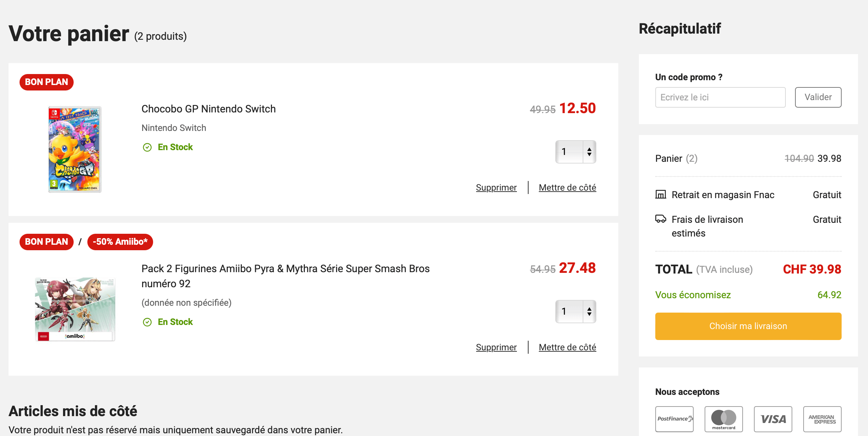Click the Mastercard payment logo
Viewport: 868px width, 436px height.
[x=723, y=419]
